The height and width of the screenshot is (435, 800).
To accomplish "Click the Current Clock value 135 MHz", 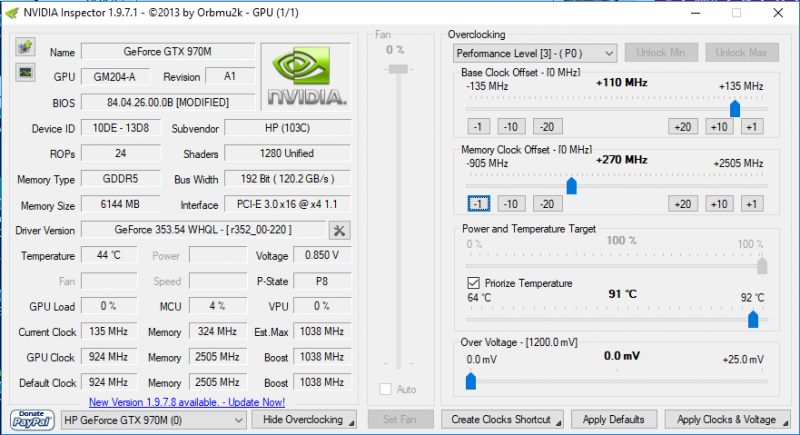I will (109, 331).
